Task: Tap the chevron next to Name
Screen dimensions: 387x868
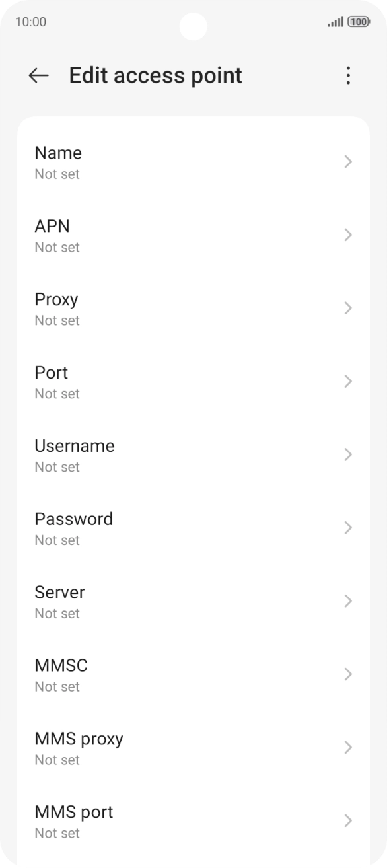Action: point(348,162)
